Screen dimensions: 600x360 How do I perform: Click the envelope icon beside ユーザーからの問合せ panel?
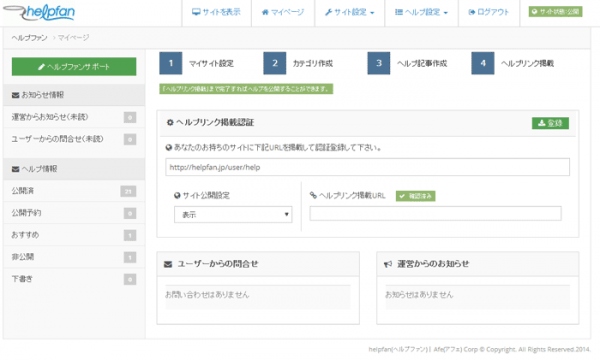(168, 264)
